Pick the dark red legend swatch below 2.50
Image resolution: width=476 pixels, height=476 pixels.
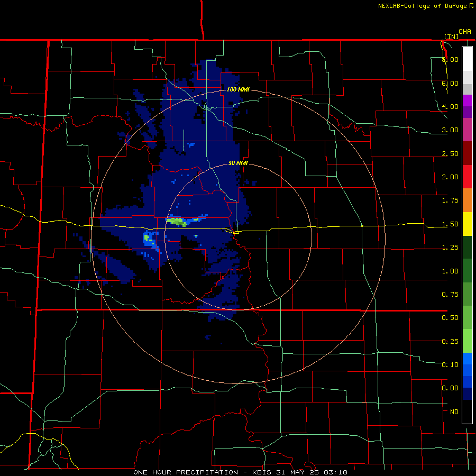467,153
